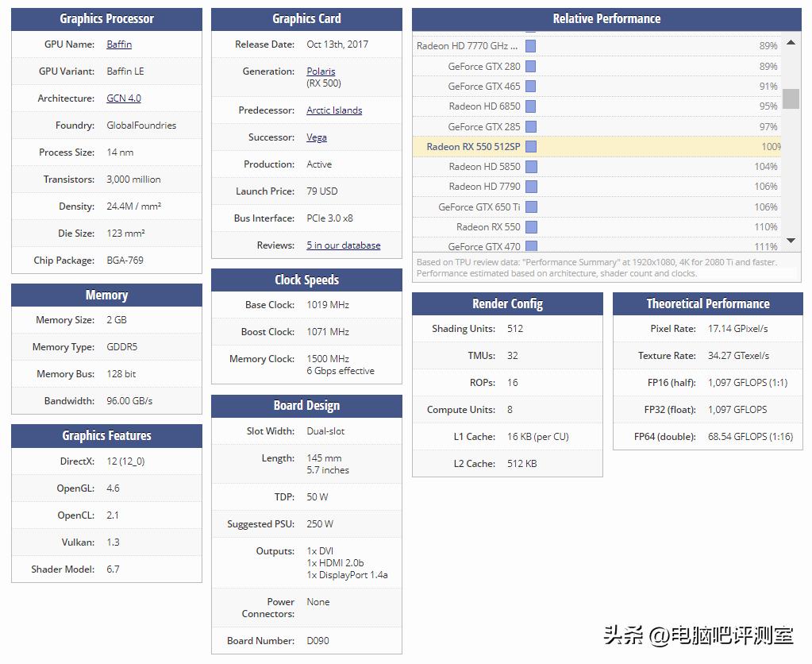Select the GeForce GTX 280 entry
Viewport: 812px width, 664px height.
(x=484, y=67)
